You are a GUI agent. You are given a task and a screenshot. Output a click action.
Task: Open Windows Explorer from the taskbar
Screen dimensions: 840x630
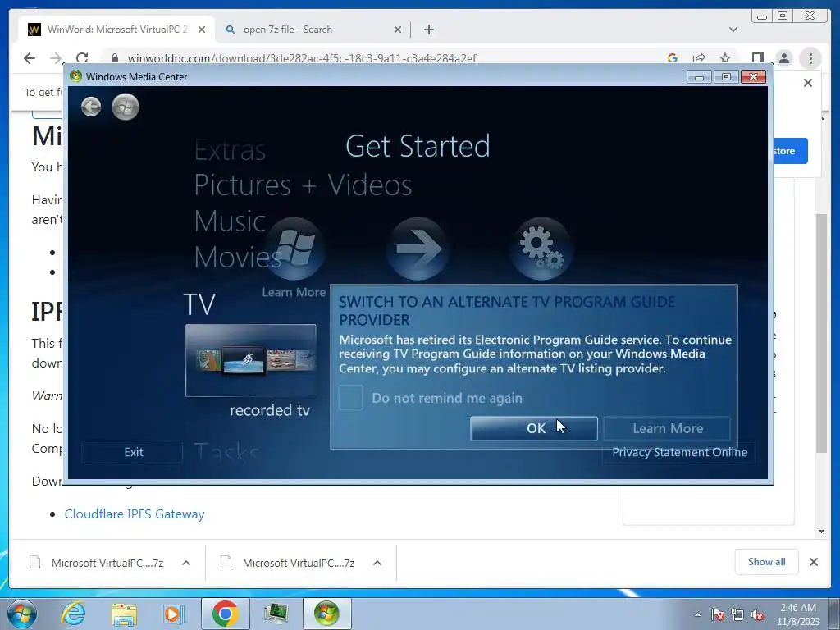point(124,614)
